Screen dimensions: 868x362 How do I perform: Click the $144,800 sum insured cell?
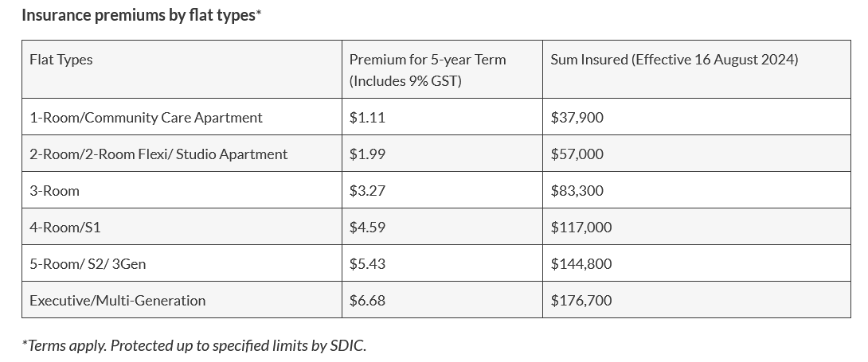581,264
